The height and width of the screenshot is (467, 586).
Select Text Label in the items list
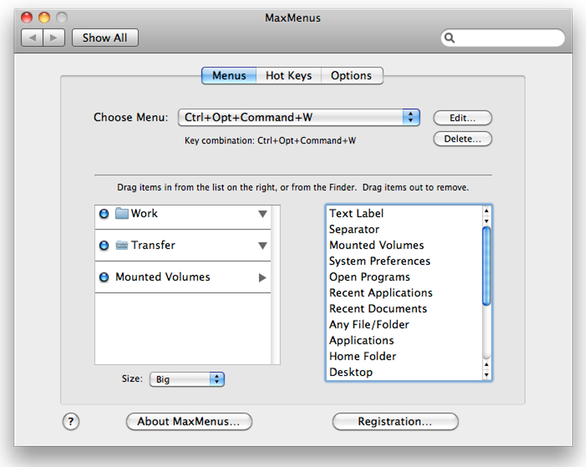click(x=356, y=213)
